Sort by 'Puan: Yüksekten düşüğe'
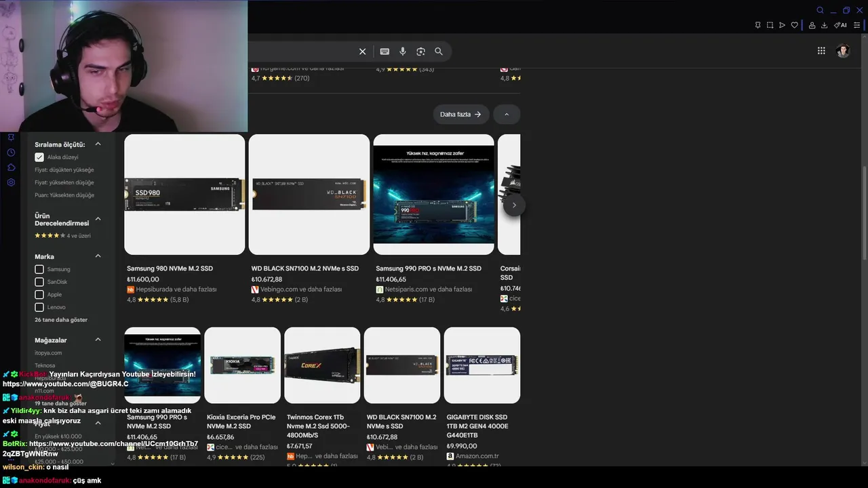 tap(64, 195)
